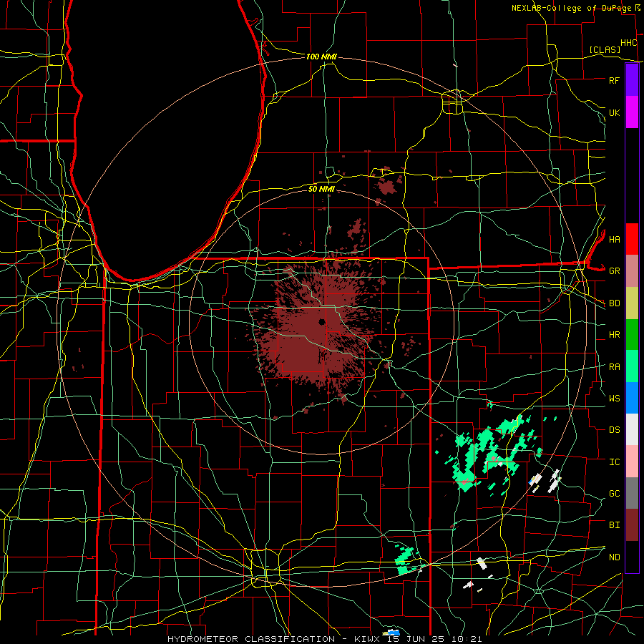644x644 pixels.
Task: Click the "HYDROMETEOR CLASSIFICATION" title text
Action: click(251, 639)
